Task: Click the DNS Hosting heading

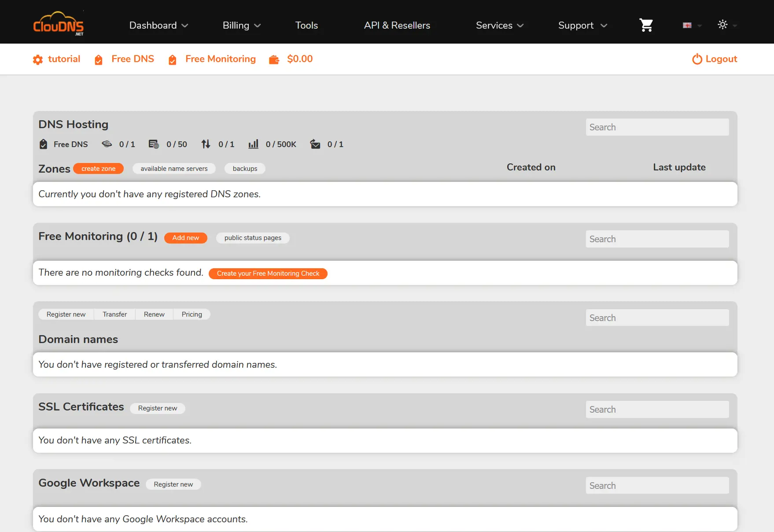Action: point(74,125)
